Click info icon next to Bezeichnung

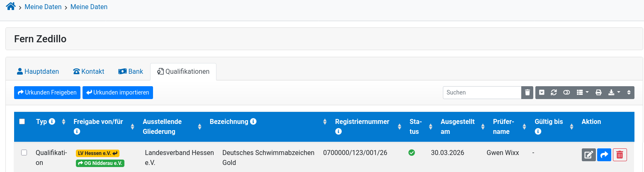(x=253, y=121)
